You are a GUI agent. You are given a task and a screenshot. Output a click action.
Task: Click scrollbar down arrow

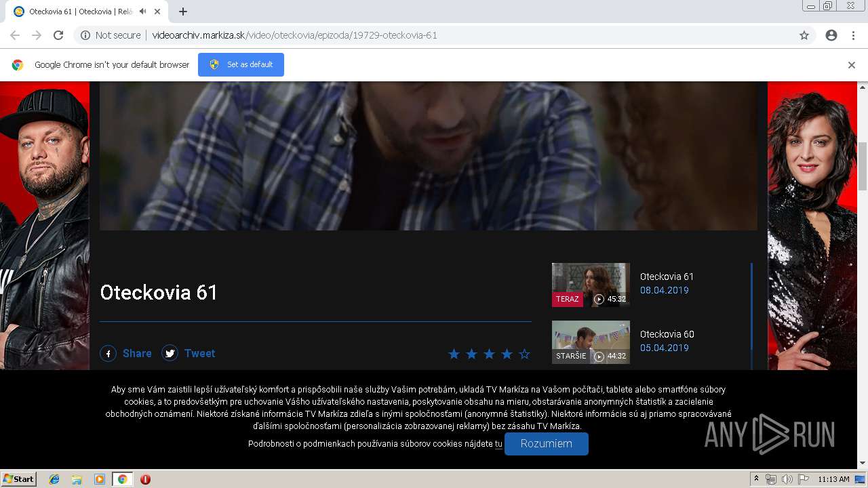click(863, 463)
